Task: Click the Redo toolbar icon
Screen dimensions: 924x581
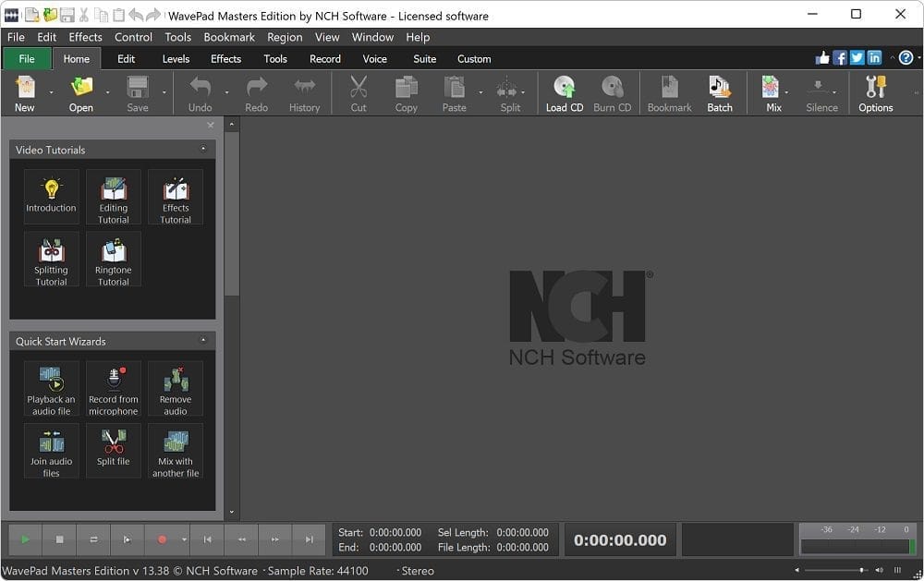Action: click(x=256, y=93)
